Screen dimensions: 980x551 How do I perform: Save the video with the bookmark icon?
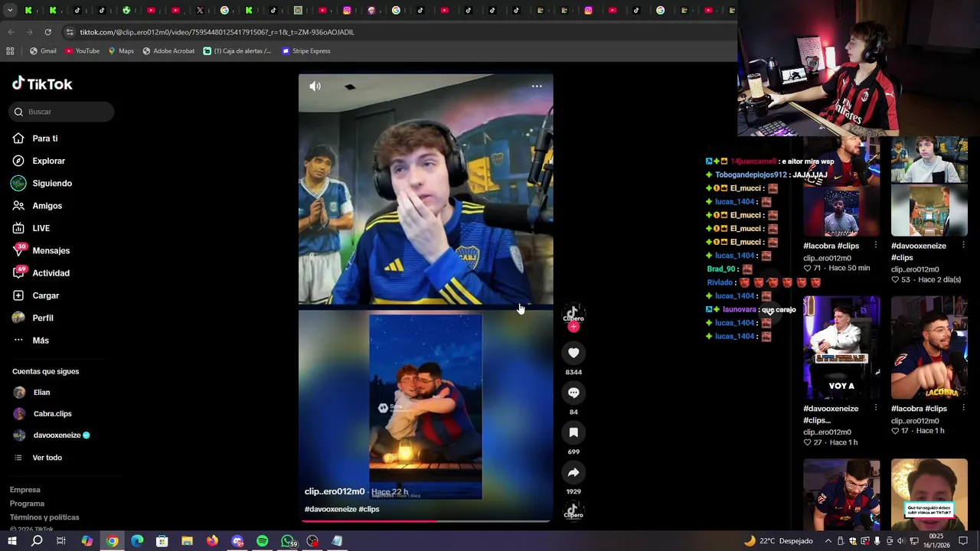click(x=573, y=432)
